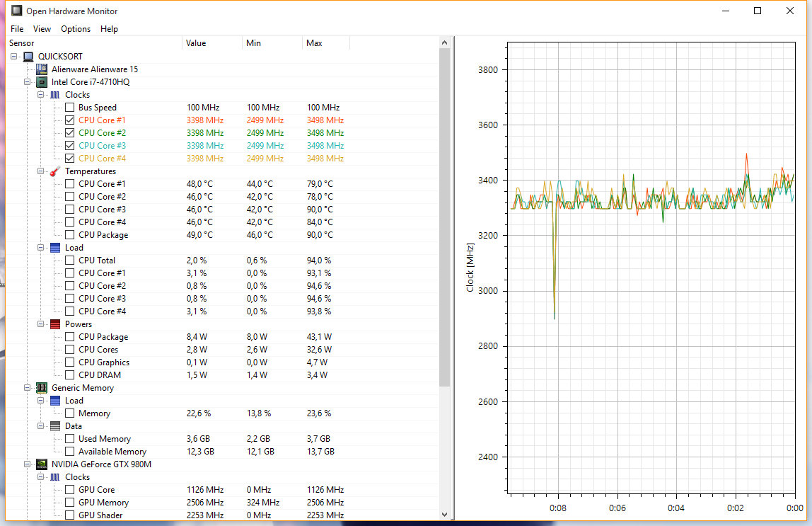Collapse the Powers group
The width and height of the screenshot is (812, 526).
[41, 324]
